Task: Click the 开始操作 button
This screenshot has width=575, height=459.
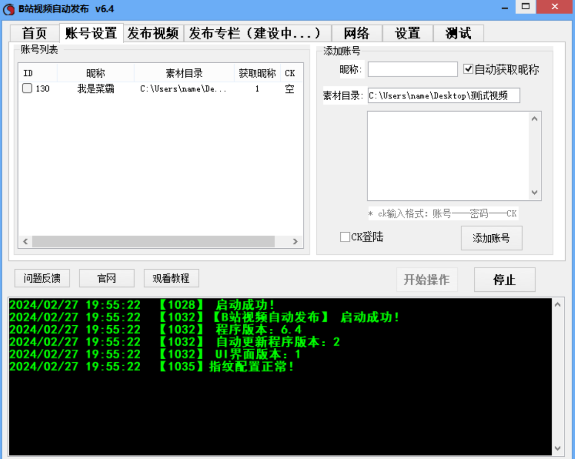Action: 426,279
